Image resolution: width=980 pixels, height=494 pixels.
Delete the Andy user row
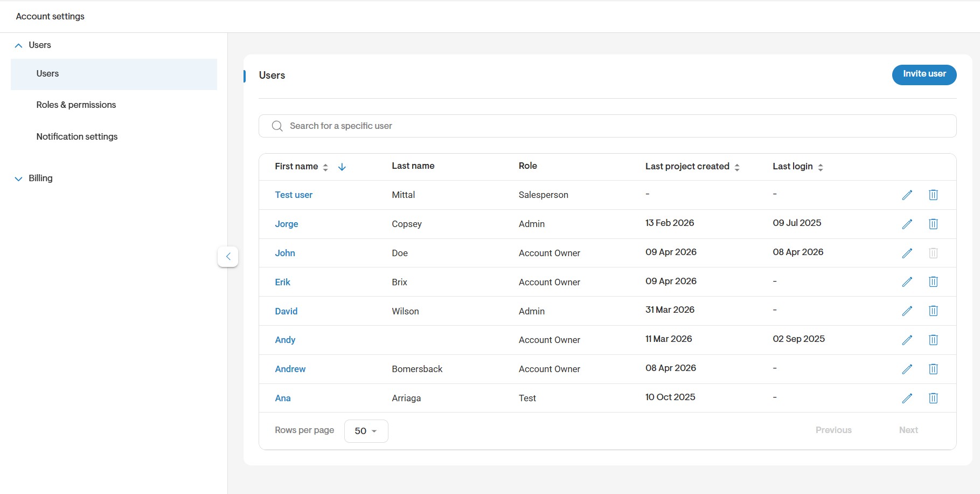point(933,340)
